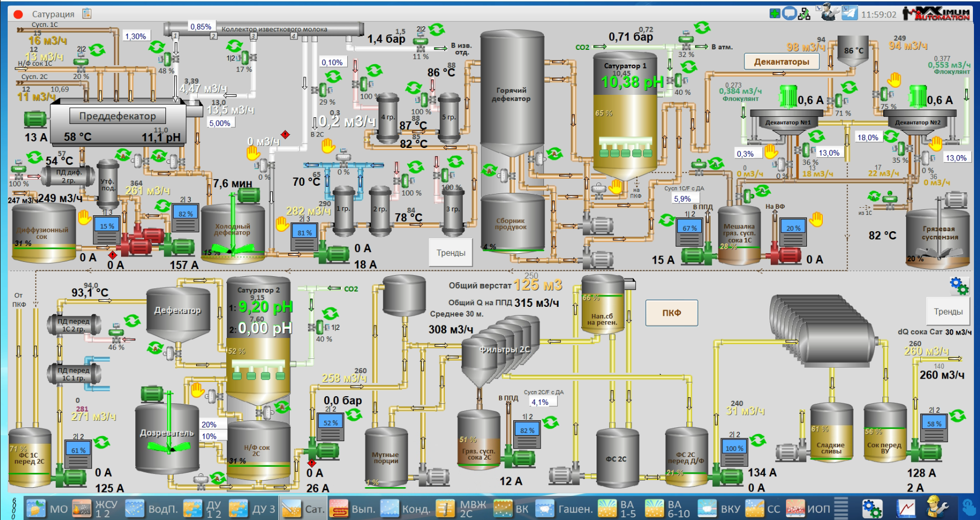This screenshot has height=520, width=980.
Task: Click the network status check icon
Action: click(804, 14)
